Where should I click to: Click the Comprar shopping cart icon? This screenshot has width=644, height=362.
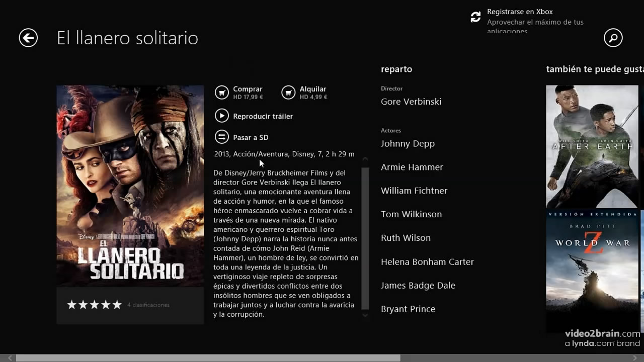point(222,93)
